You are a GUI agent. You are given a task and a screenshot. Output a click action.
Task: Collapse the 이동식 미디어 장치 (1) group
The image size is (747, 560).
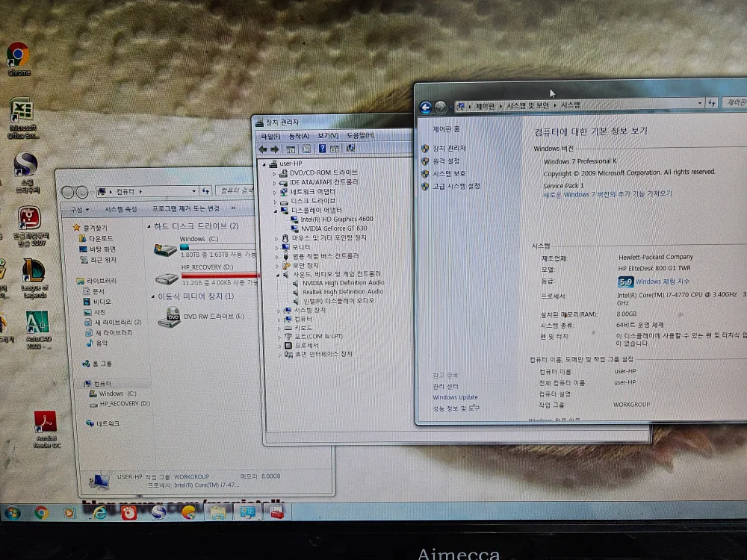(152, 296)
